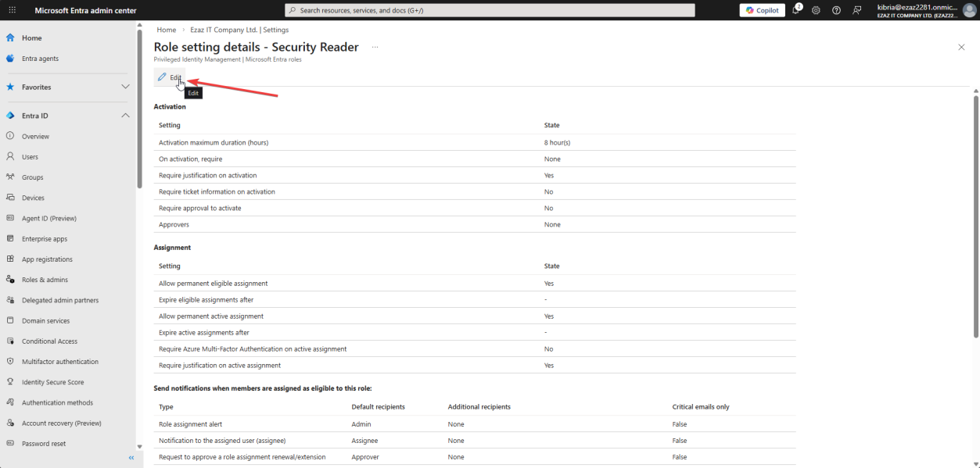Click the Groups people icon
980x468 pixels.
10,177
